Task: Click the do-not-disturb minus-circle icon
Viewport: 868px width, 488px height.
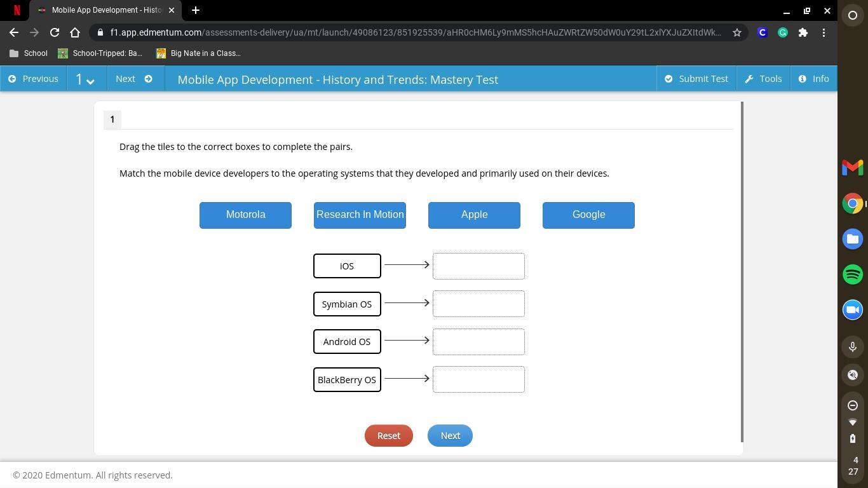Action: click(x=853, y=405)
